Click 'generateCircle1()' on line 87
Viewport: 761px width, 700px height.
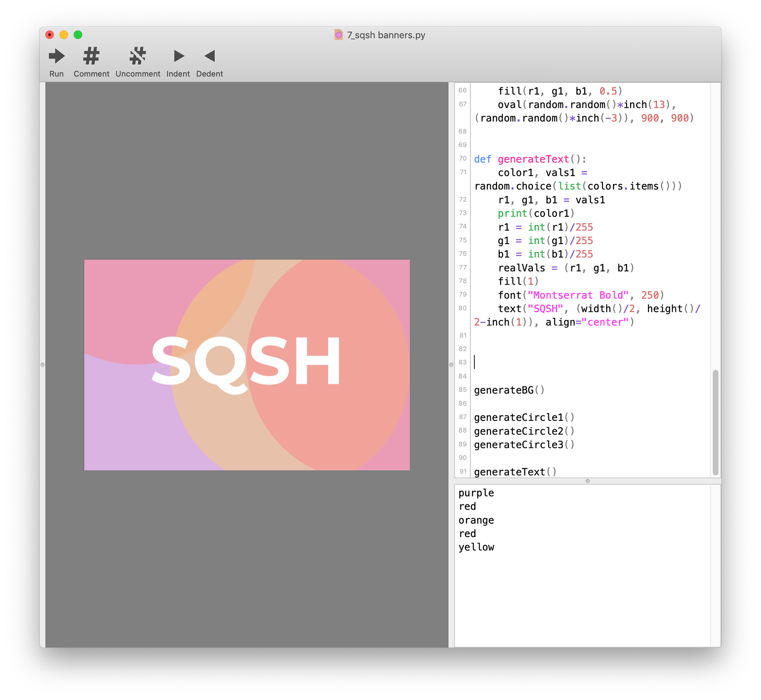tap(524, 417)
